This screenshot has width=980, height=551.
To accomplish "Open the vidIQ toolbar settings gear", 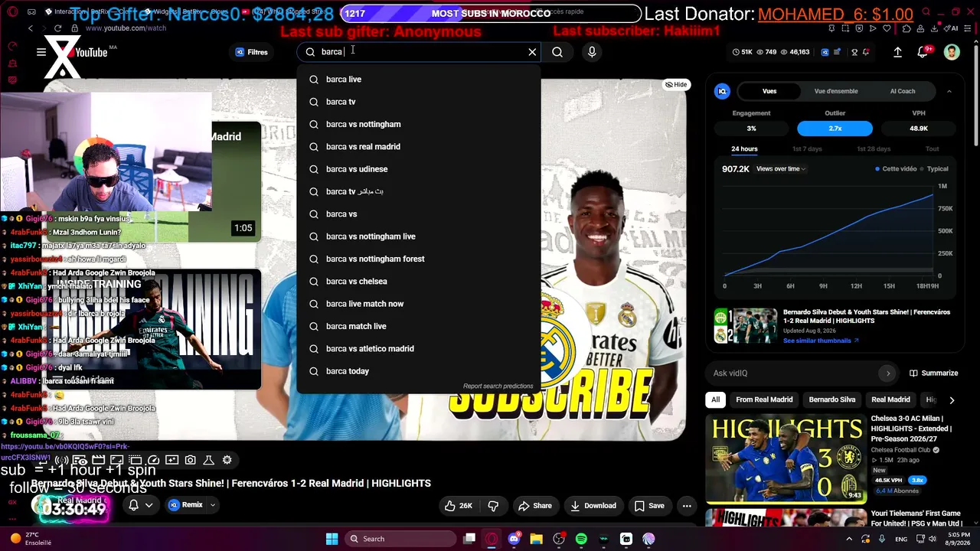I will click(227, 460).
